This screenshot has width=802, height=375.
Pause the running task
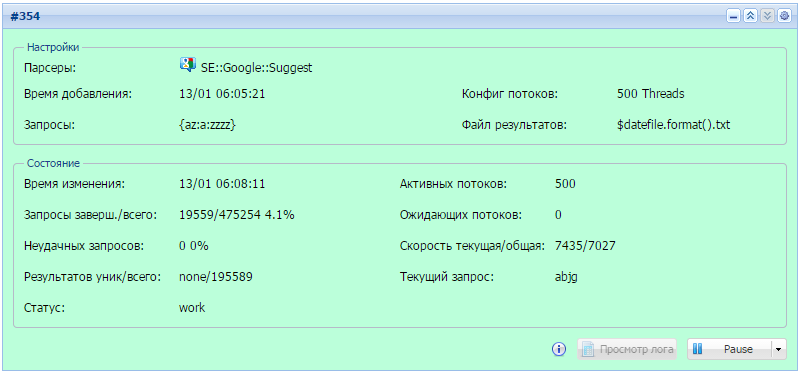729,349
